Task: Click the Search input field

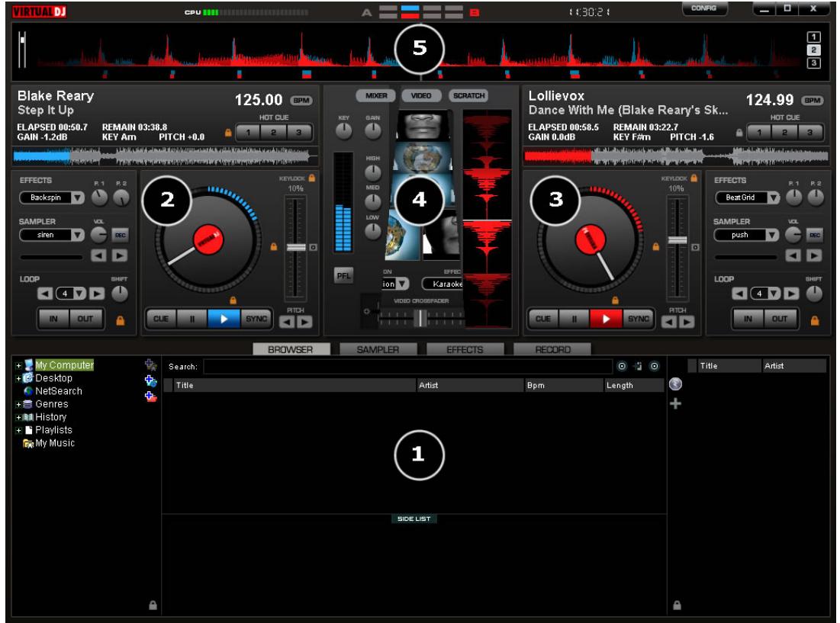Action: coord(407,367)
